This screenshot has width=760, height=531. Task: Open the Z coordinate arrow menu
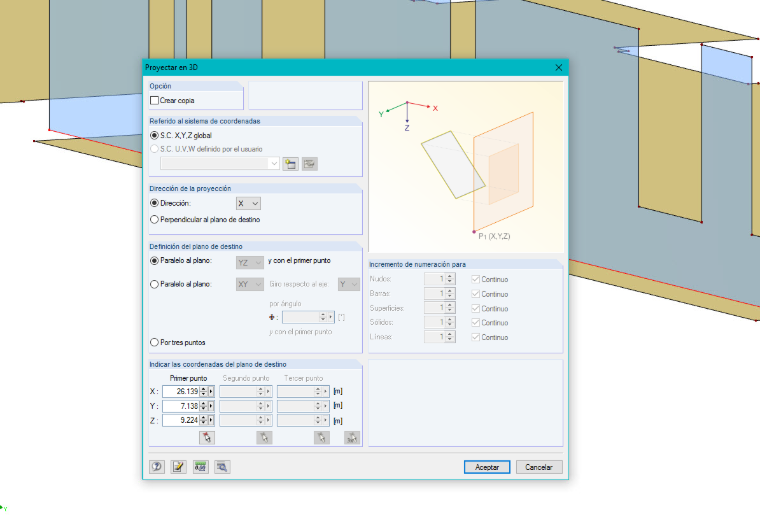(x=211, y=420)
